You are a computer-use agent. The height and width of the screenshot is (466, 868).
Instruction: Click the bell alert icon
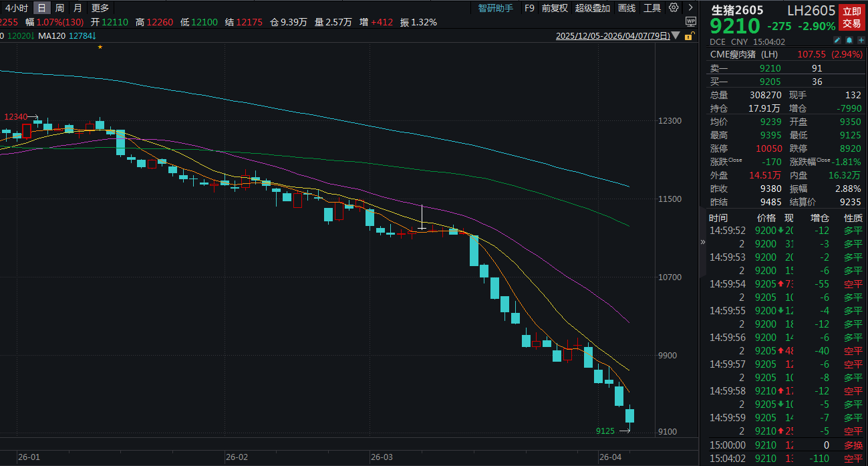coord(849,41)
